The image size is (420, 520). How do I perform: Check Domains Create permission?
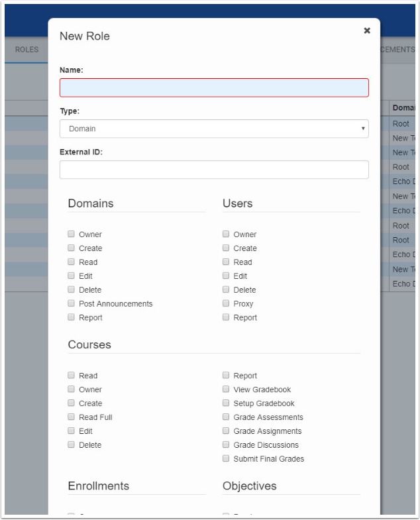point(71,248)
